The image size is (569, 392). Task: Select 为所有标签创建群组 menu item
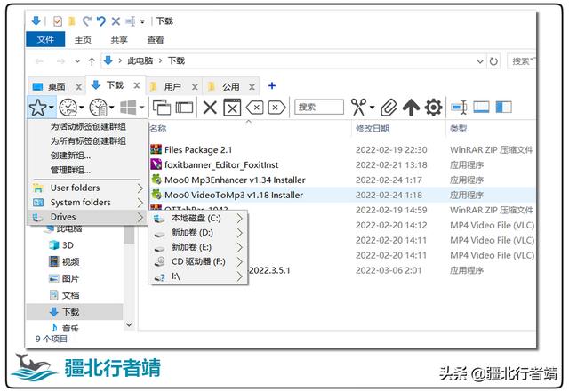tap(88, 141)
